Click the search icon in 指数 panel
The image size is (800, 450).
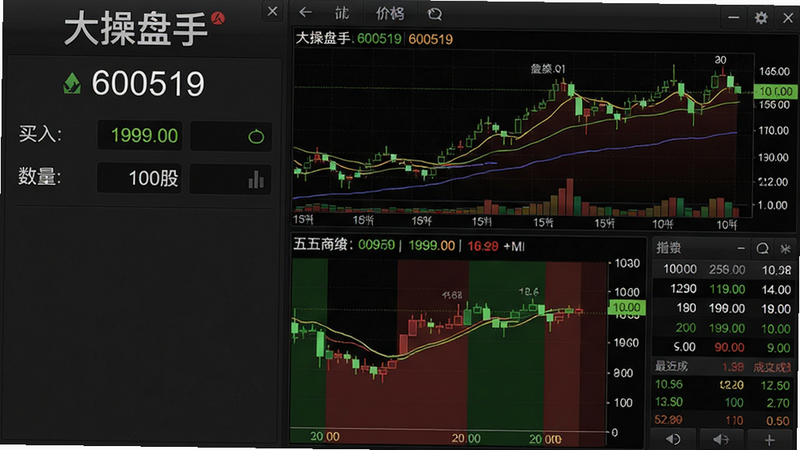[762, 248]
